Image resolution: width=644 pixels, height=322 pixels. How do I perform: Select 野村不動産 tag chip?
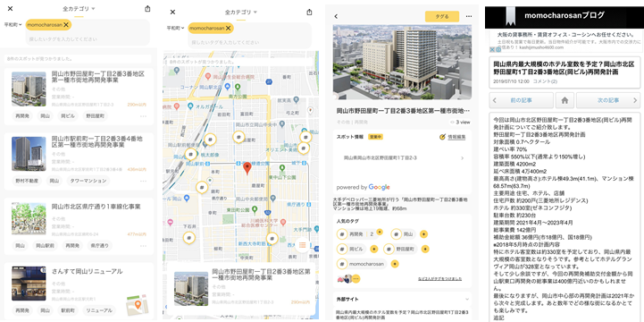pyautogui.click(x=27, y=181)
